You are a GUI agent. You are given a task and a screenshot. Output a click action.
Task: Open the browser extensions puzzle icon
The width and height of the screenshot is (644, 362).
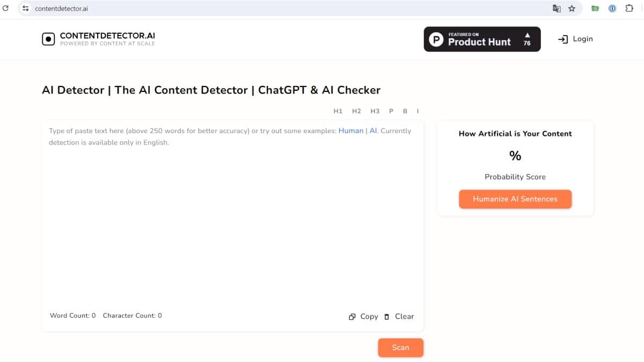point(630,9)
